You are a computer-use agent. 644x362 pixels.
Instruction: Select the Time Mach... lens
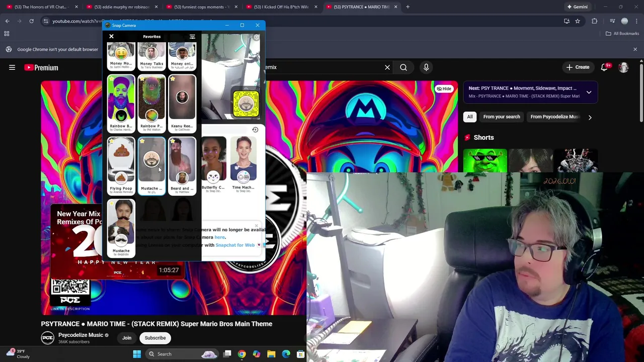[x=244, y=164]
